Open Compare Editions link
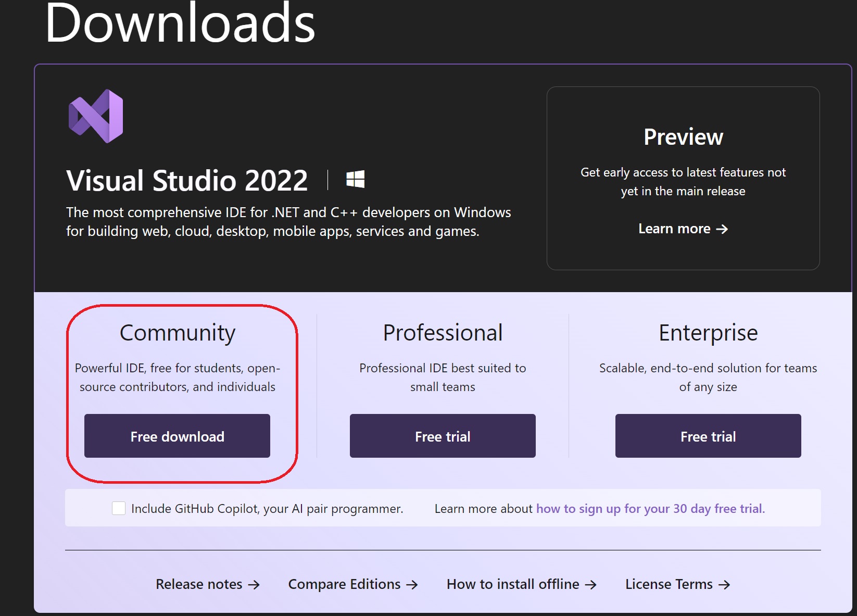 pyautogui.click(x=353, y=584)
